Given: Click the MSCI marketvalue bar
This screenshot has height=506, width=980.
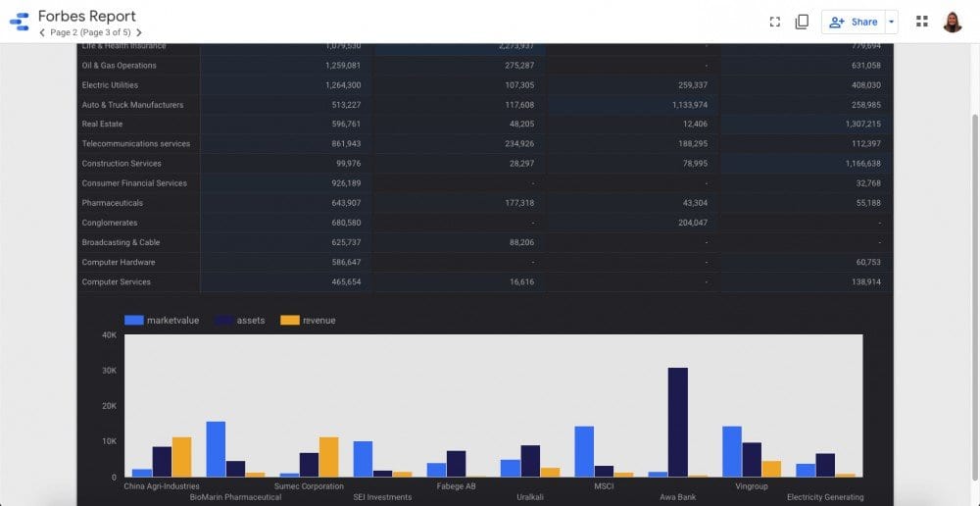Looking at the screenshot, I should (x=584, y=452).
